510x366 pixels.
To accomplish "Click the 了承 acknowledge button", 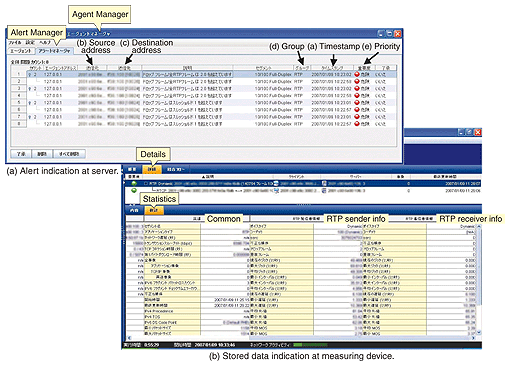I will tap(21, 154).
